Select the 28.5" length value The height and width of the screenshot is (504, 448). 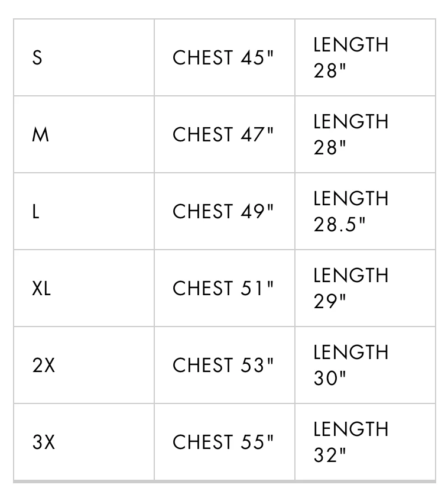pos(340,225)
